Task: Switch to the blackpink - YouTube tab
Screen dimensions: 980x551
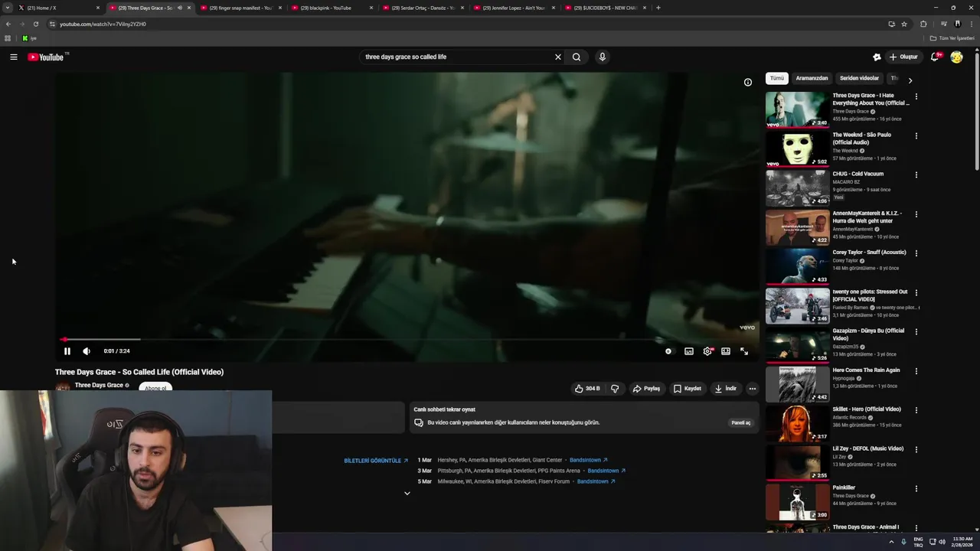Action: coord(333,8)
